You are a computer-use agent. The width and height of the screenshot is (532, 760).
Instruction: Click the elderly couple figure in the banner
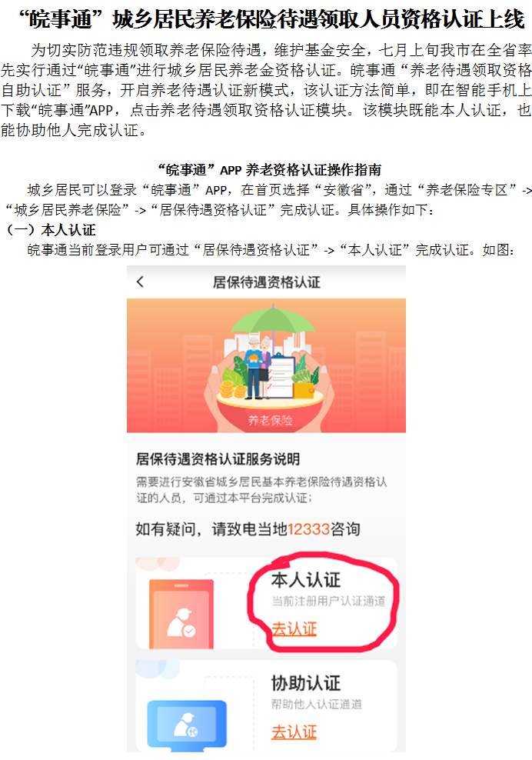click(x=257, y=368)
